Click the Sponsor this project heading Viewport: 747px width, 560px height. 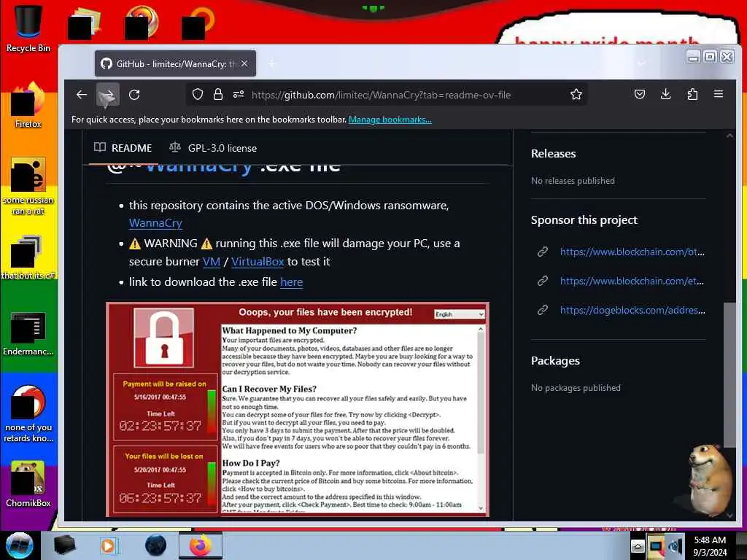pos(584,219)
